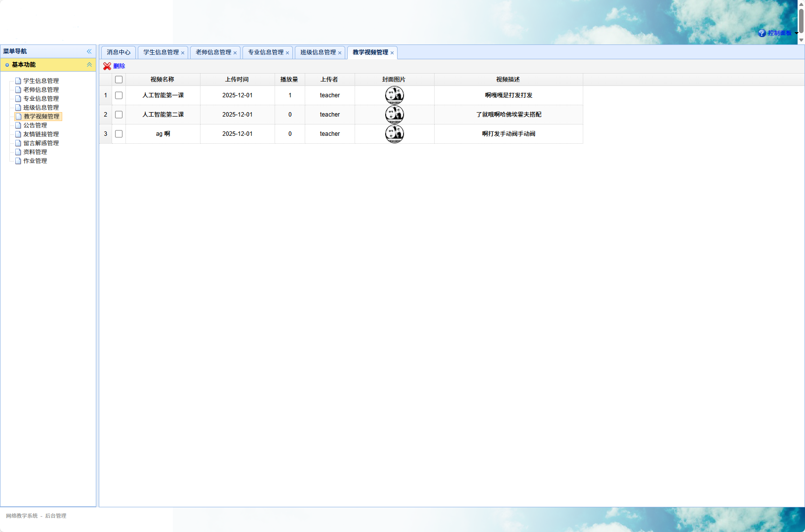Click the video name 人工智能第一课
This screenshot has height=532, width=805.
[x=163, y=95]
